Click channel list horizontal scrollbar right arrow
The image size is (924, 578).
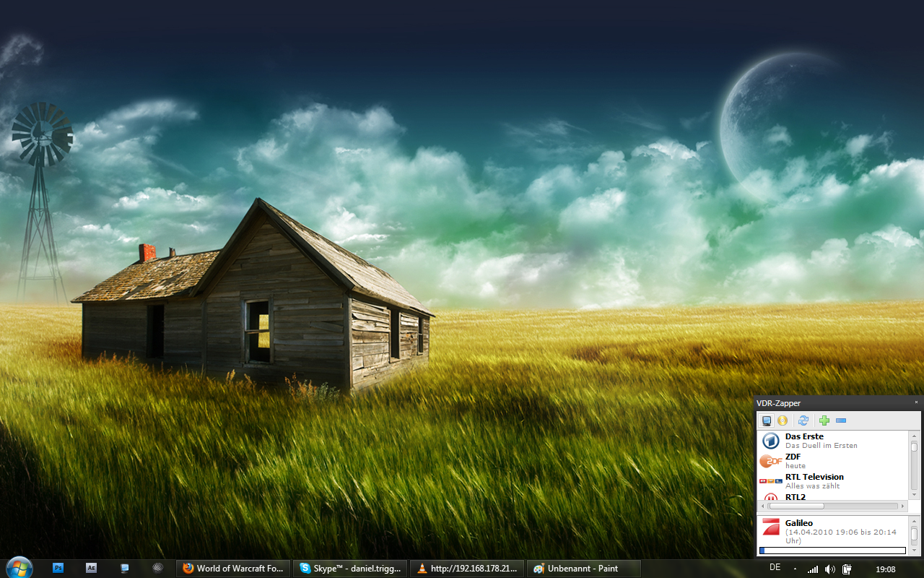pos(902,506)
